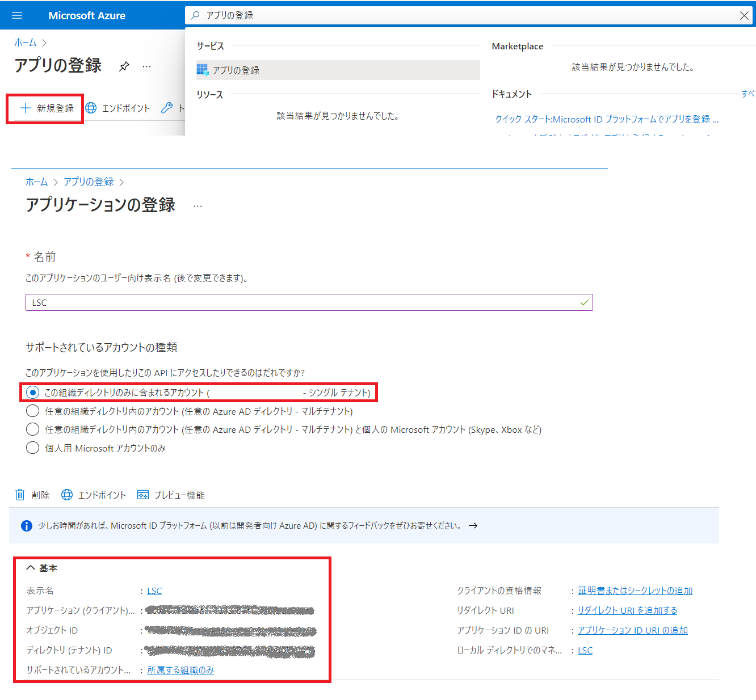Viewport: 756px width, 700px height.
Task: Click the エンドポイント globe icon in the lower toolbar
Action: click(67, 495)
